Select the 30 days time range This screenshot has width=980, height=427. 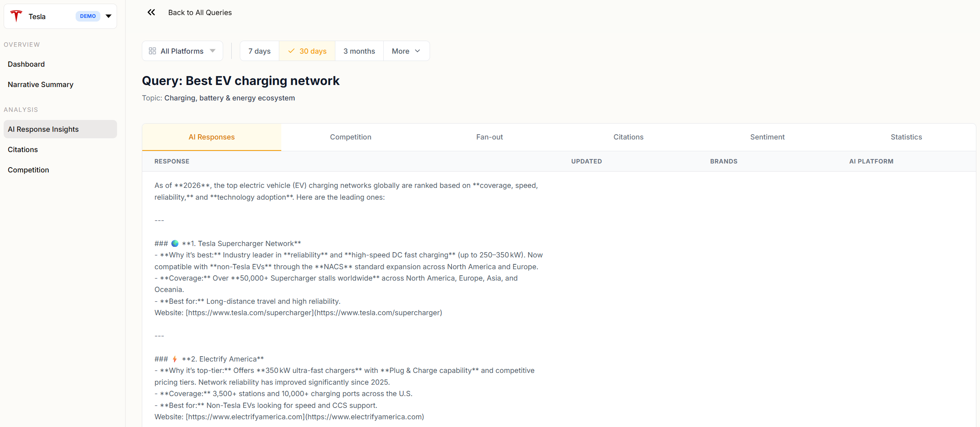pyautogui.click(x=307, y=51)
